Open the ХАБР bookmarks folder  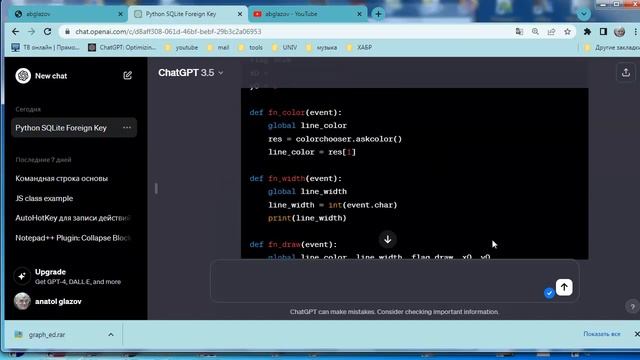(x=359, y=47)
